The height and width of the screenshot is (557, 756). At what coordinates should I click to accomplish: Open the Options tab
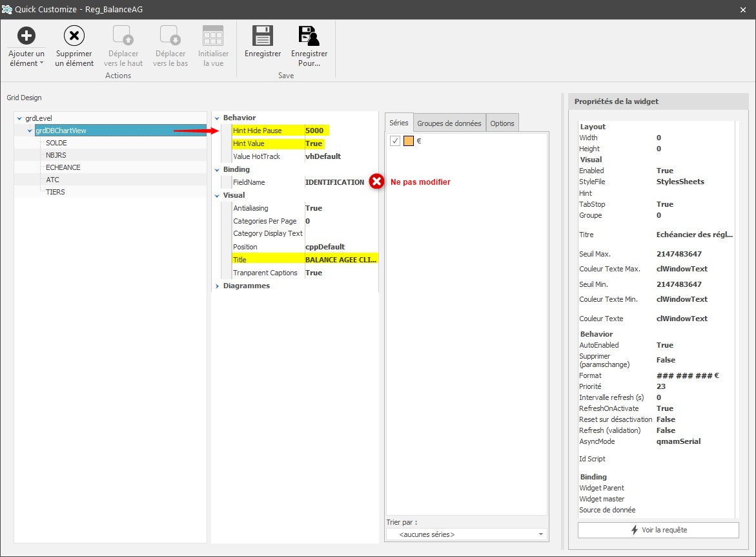[x=502, y=123]
